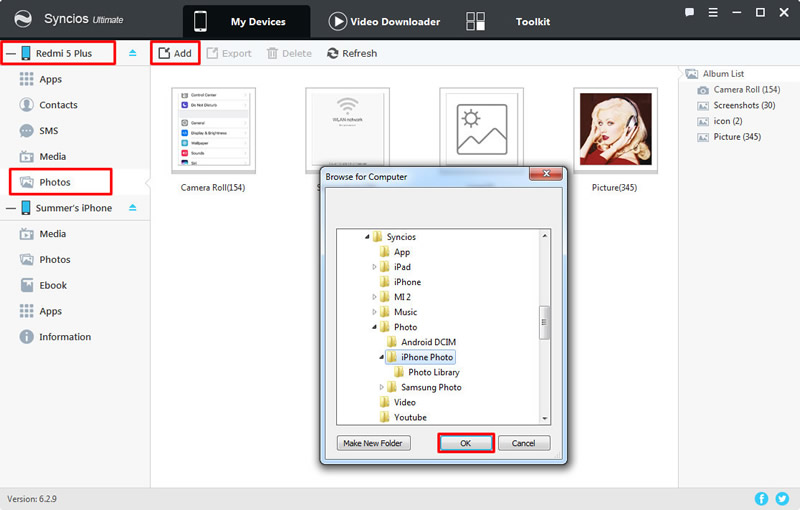Screen dimensions: 800x510
Task: Click Delete in the toolbar
Action: pyautogui.click(x=289, y=53)
